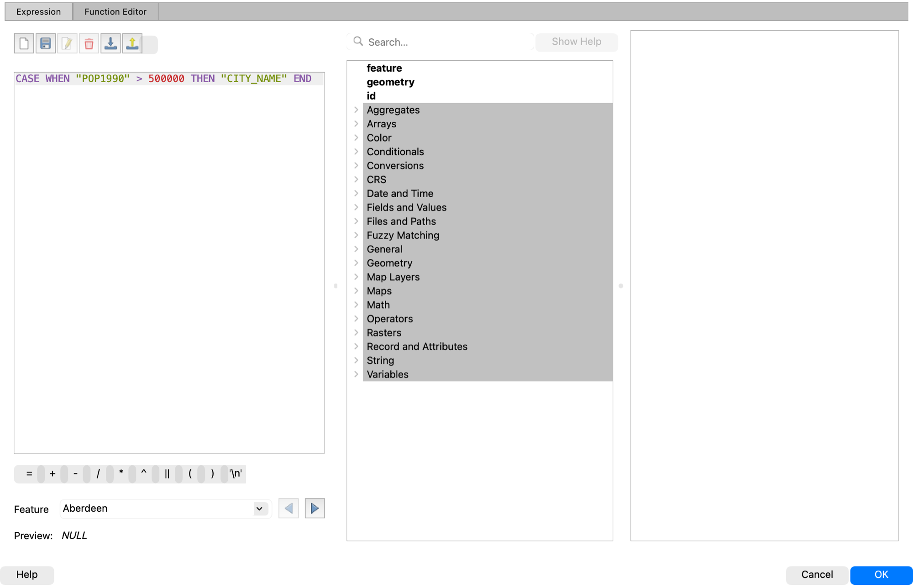913x588 pixels.
Task: Select the Operators group row
Action: 488,319
